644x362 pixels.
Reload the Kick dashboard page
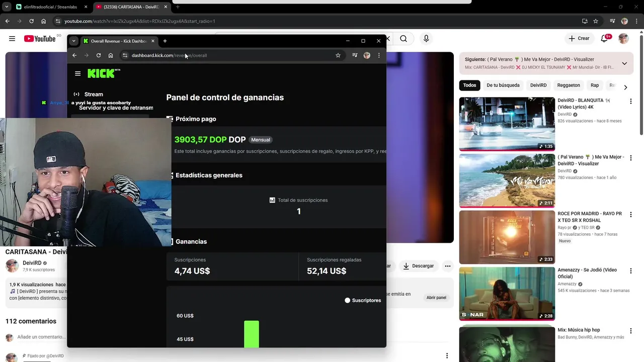click(99, 55)
